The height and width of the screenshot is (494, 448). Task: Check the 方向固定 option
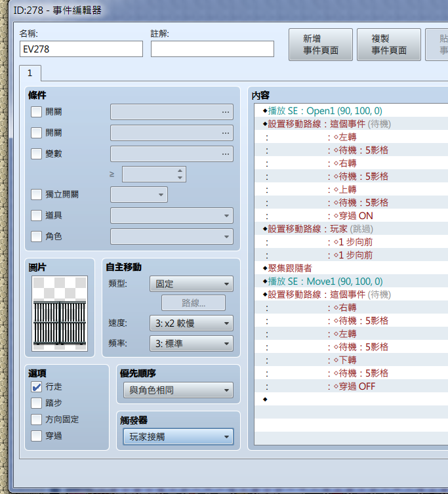click(x=36, y=419)
